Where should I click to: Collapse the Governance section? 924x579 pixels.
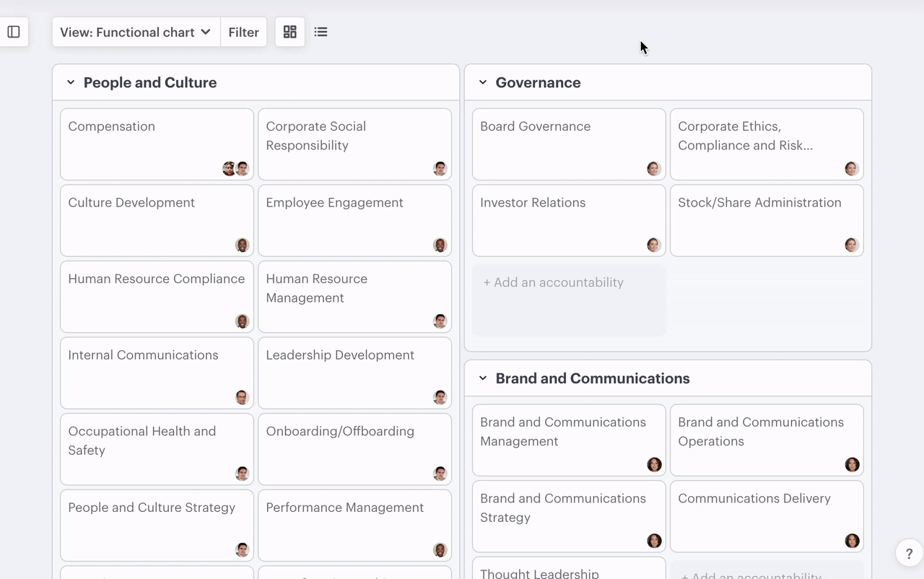click(x=483, y=82)
